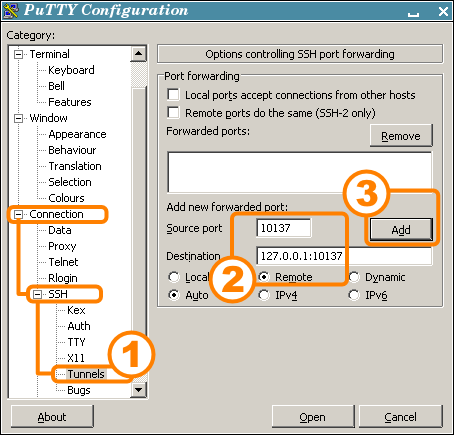Collapse the Connection tree node
The width and height of the screenshot is (454, 435).
19,214
